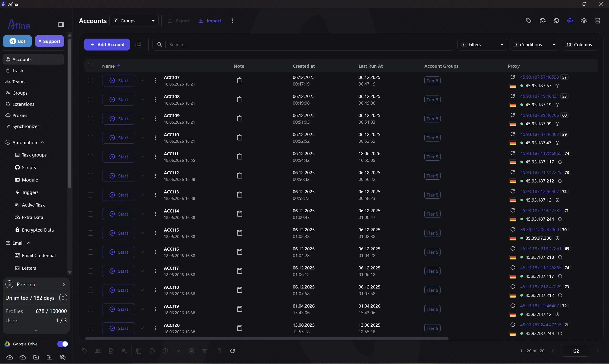Click the Bot button
The image size is (609, 364).
pos(17,41)
